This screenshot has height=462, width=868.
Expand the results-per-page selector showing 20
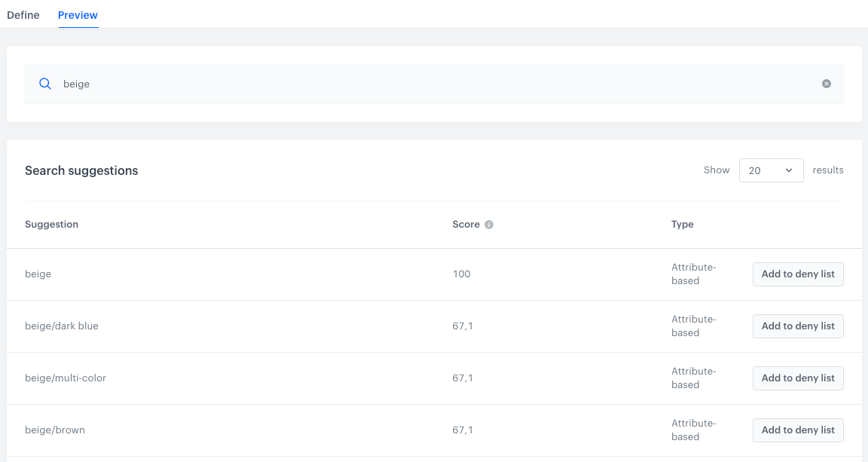(771, 170)
